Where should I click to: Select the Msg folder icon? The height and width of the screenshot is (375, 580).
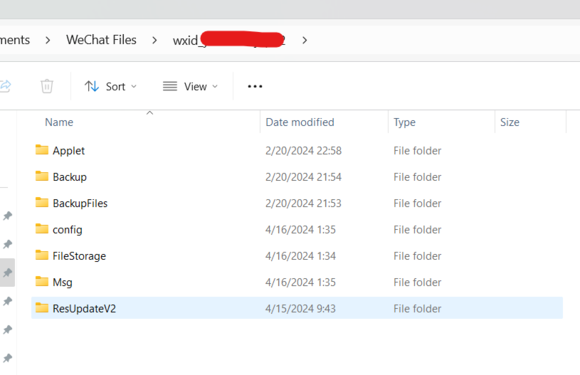click(42, 281)
